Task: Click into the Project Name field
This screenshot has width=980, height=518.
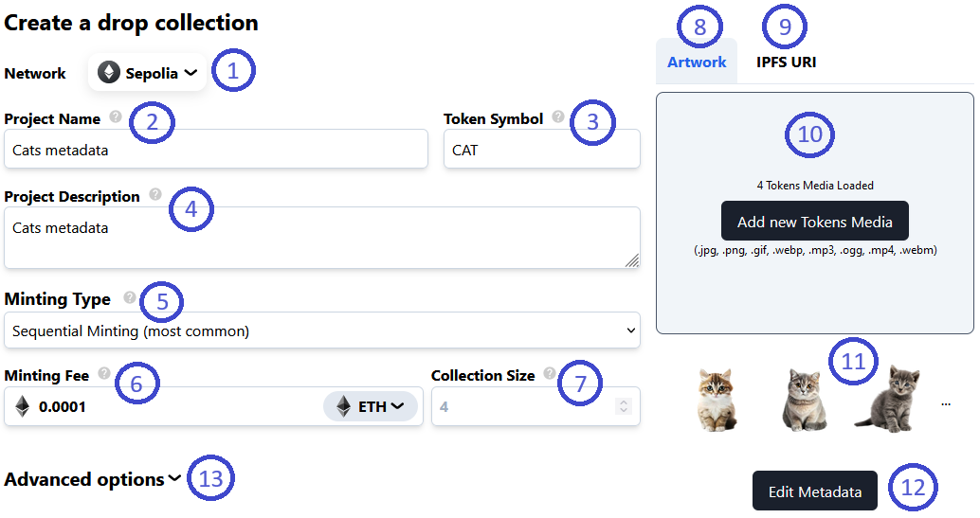Action: 216,150
